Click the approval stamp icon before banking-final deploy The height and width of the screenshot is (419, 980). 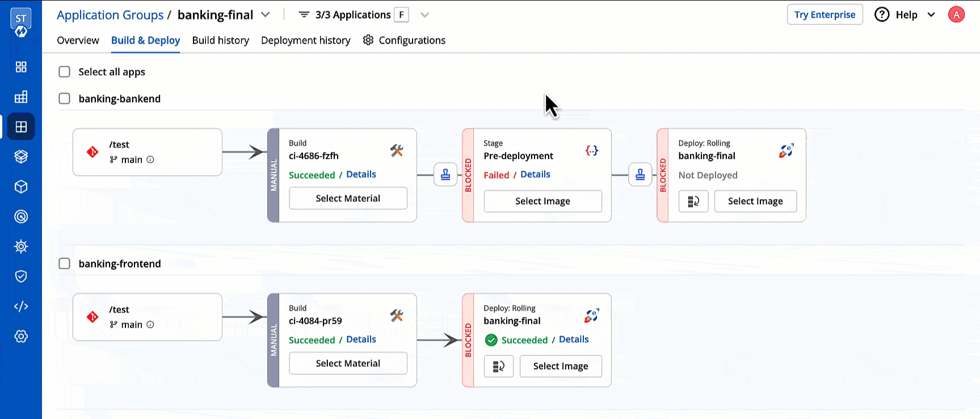click(x=640, y=175)
